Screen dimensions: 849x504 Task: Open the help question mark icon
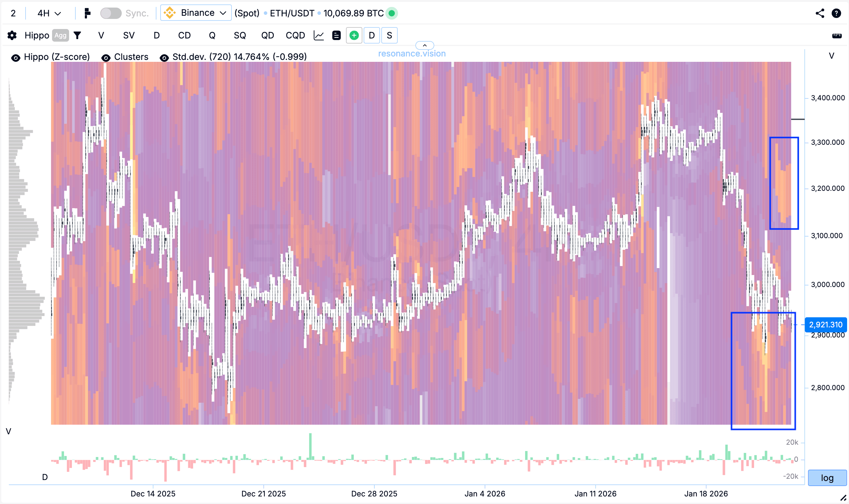(x=836, y=13)
